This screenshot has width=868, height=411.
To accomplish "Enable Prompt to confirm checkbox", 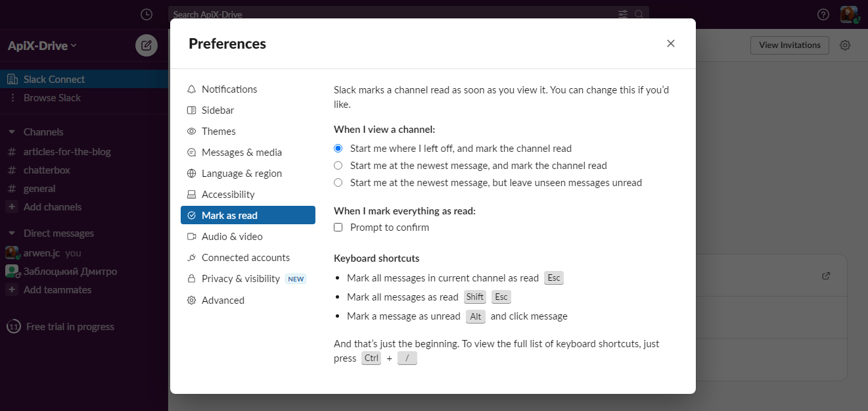I will click(x=338, y=227).
